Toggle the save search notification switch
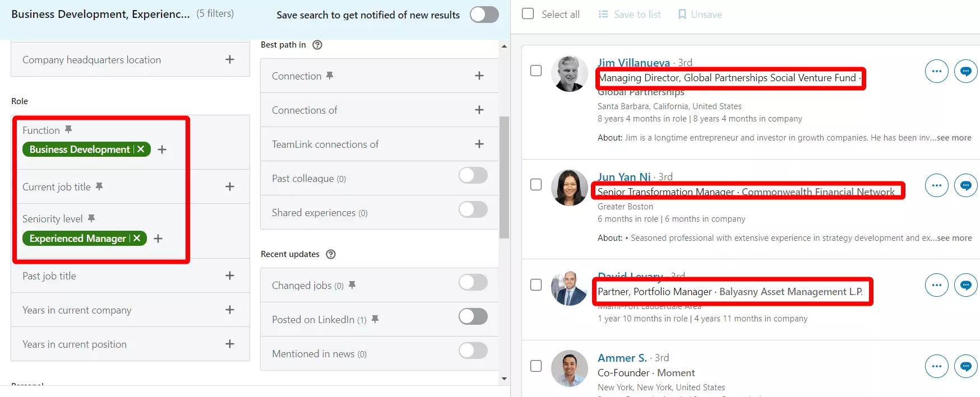 coord(484,15)
